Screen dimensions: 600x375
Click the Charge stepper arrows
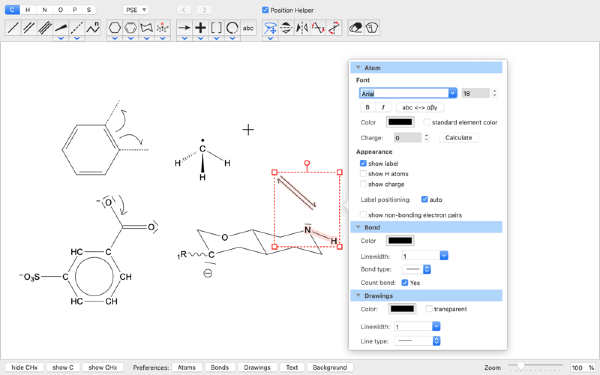pyautogui.click(x=427, y=138)
